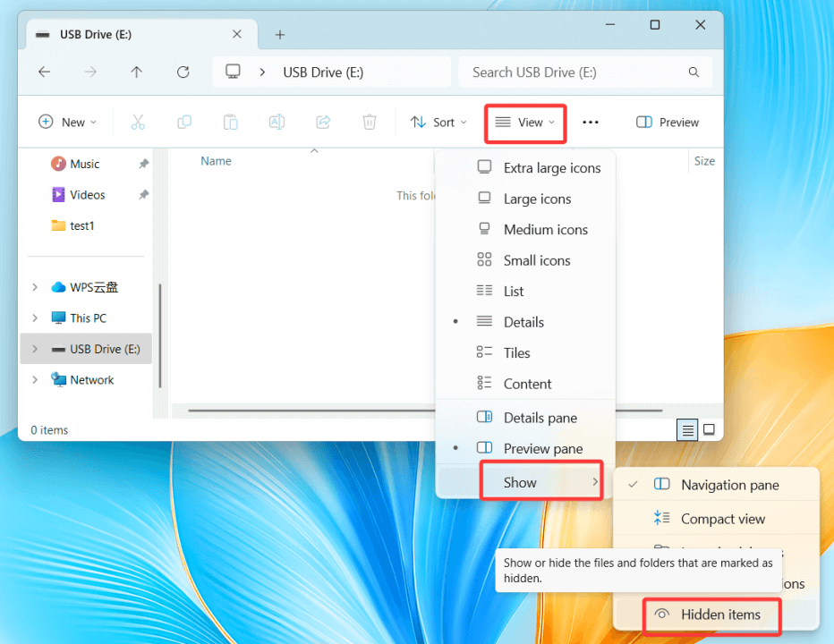Click the Copy icon in the toolbar
Viewport: 834px width, 644px height.
pyautogui.click(x=183, y=122)
